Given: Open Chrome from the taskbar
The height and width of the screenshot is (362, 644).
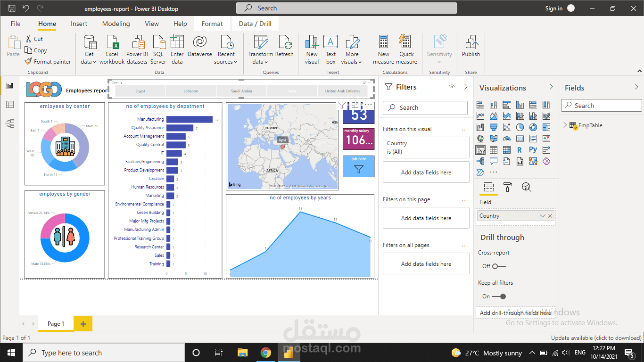Looking at the screenshot, I should [265, 353].
